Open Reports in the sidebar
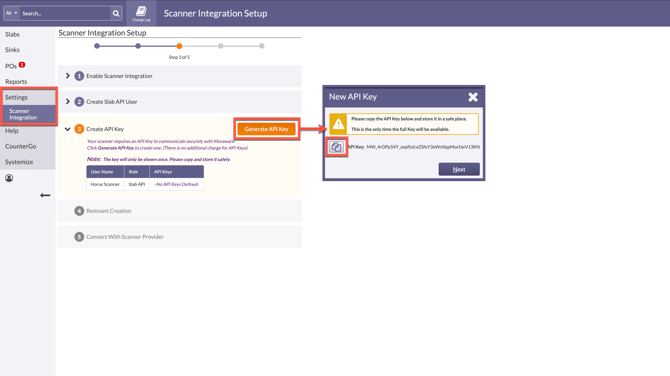Image resolution: width=670 pixels, height=376 pixels. [x=16, y=81]
